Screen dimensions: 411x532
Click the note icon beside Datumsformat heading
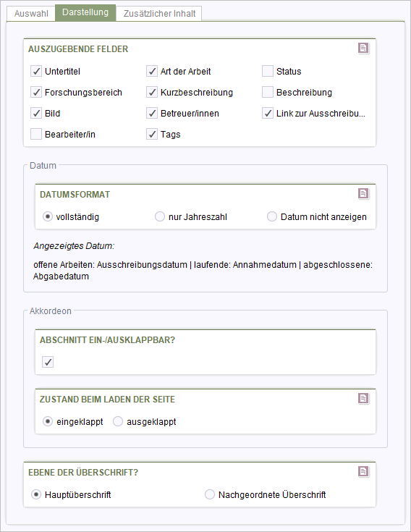[x=363, y=193]
